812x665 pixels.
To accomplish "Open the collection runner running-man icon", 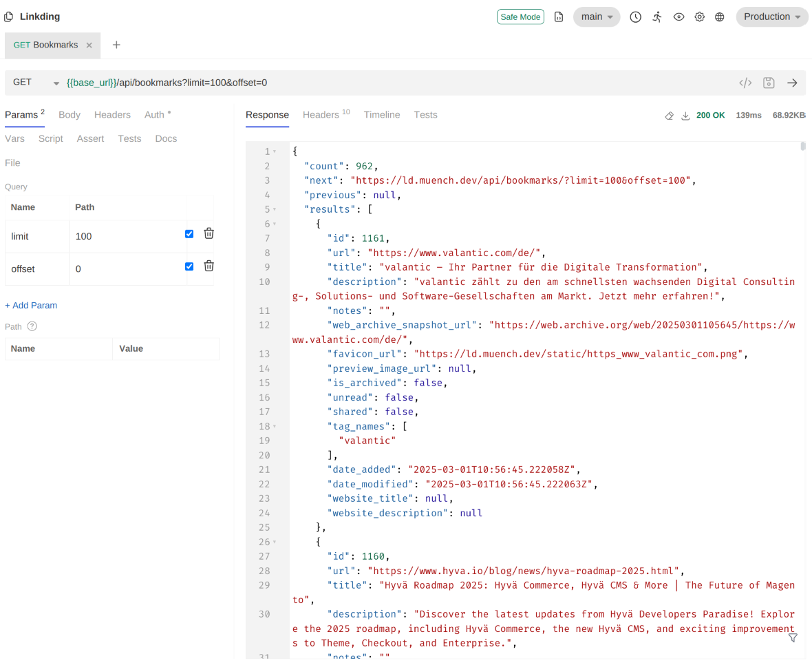I will tap(657, 17).
